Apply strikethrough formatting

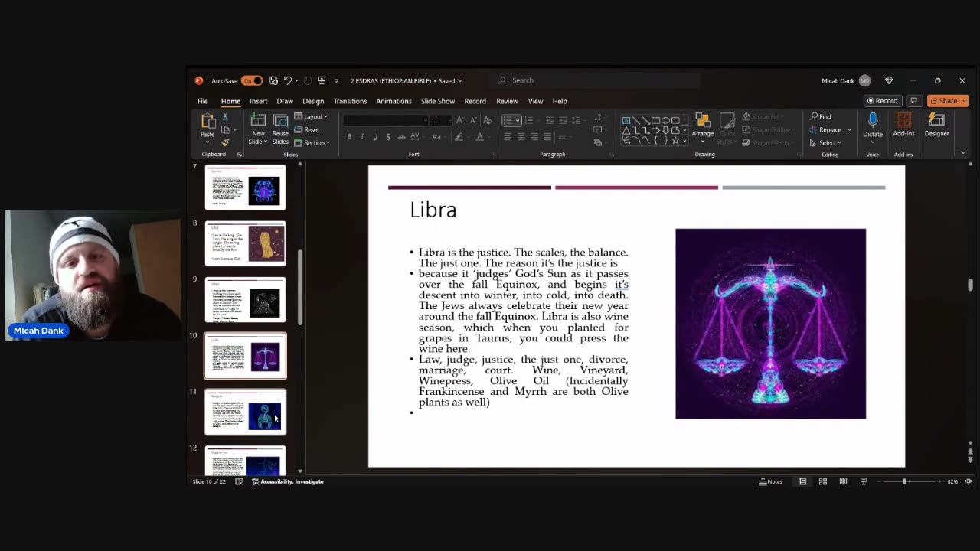coord(402,137)
